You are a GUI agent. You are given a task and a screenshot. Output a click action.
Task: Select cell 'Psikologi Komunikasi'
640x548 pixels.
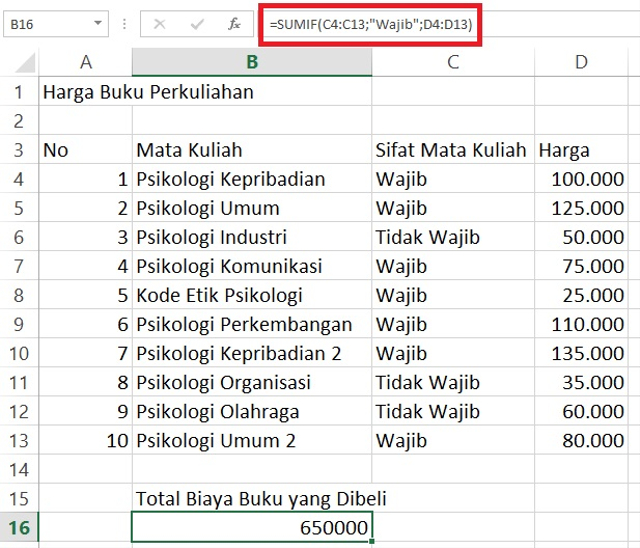[252, 266]
